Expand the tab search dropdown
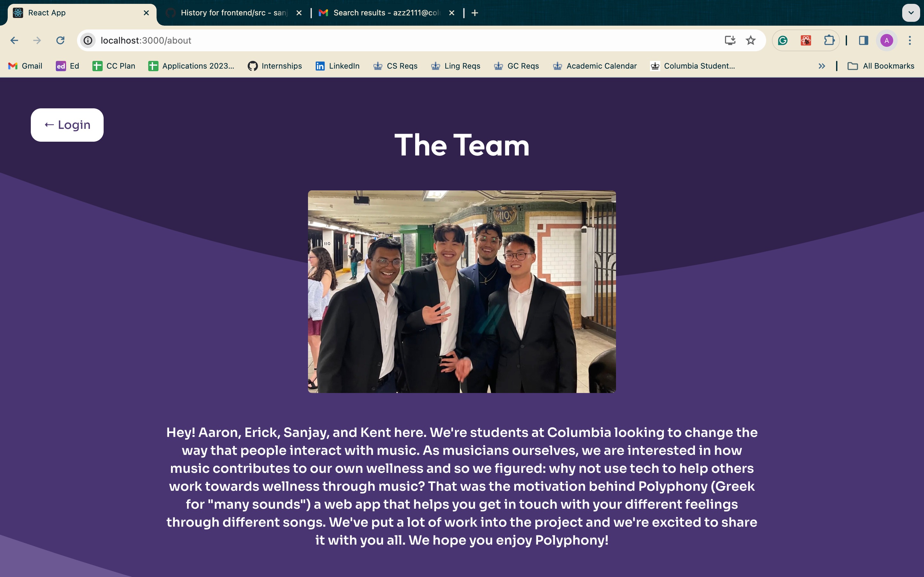The width and height of the screenshot is (924, 577). coord(911,13)
